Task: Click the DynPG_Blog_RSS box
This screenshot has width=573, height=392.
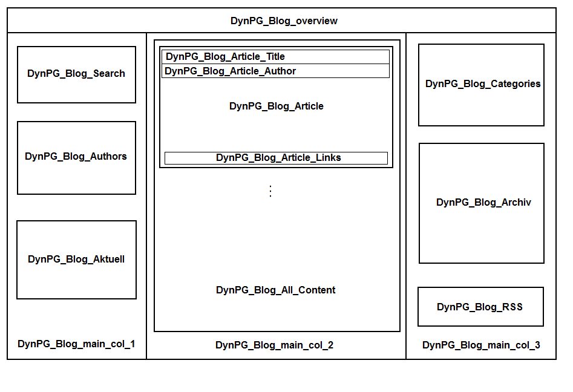Action: [480, 307]
